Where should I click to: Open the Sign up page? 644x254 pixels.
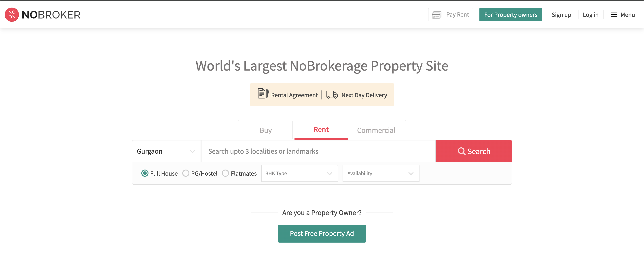pyautogui.click(x=561, y=15)
